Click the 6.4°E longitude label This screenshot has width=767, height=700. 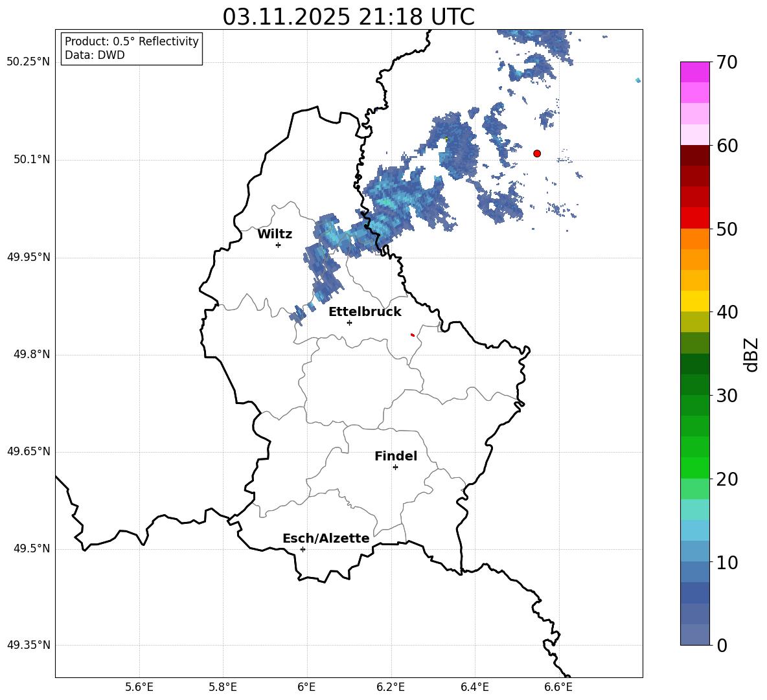pyautogui.click(x=474, y=688)
